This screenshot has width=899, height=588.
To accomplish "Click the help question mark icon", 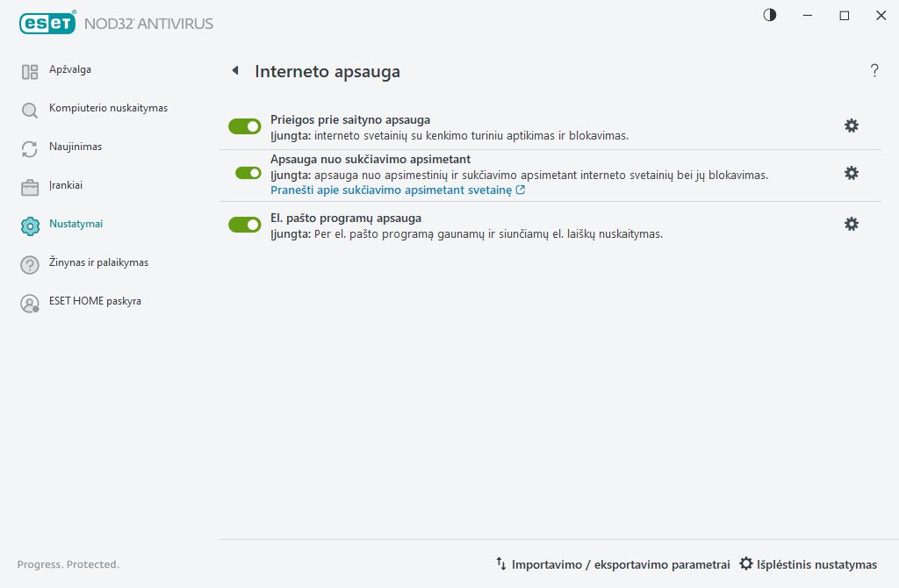I will coord(874,71).
